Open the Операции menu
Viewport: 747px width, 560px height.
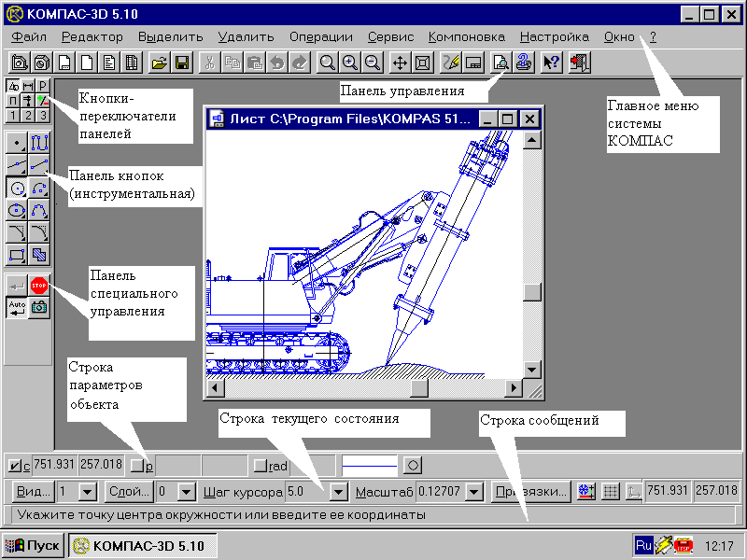pyautogui.click(x=321, y=37)
